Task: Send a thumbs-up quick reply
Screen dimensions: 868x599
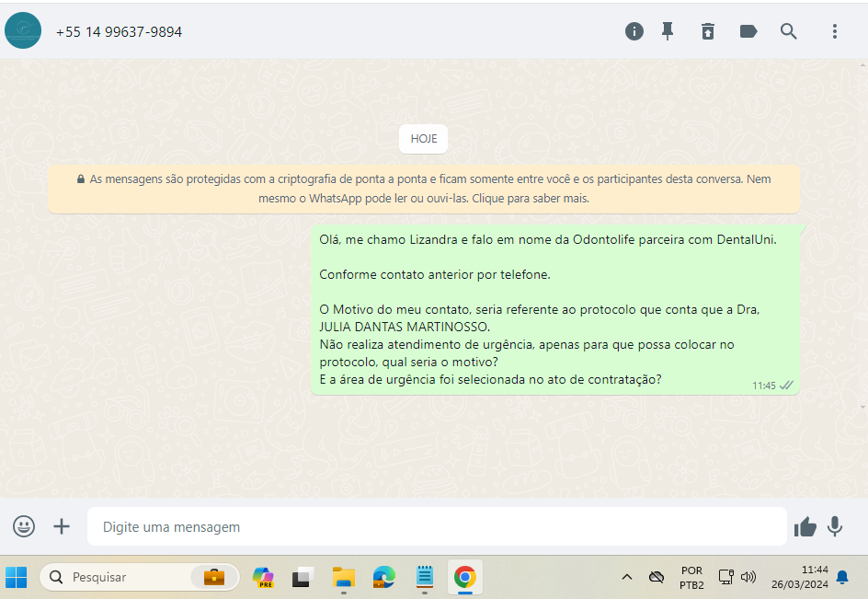Action: [805, 526]
